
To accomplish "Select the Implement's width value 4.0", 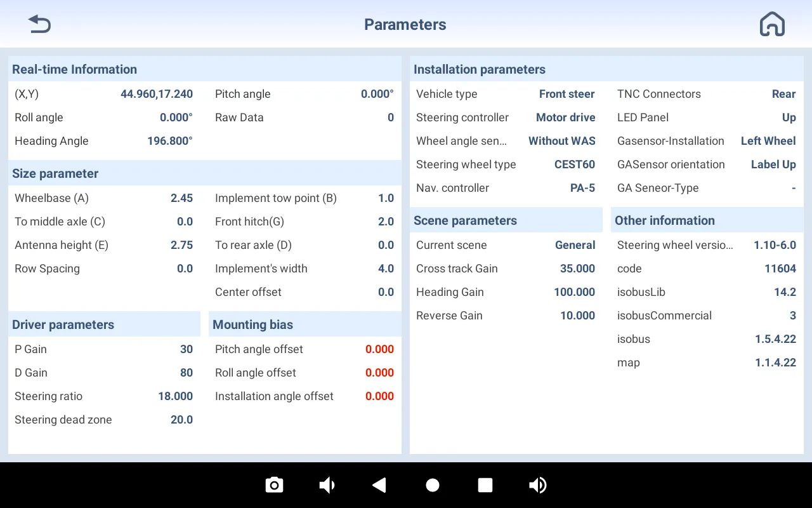I will click(x=386, y=269).
